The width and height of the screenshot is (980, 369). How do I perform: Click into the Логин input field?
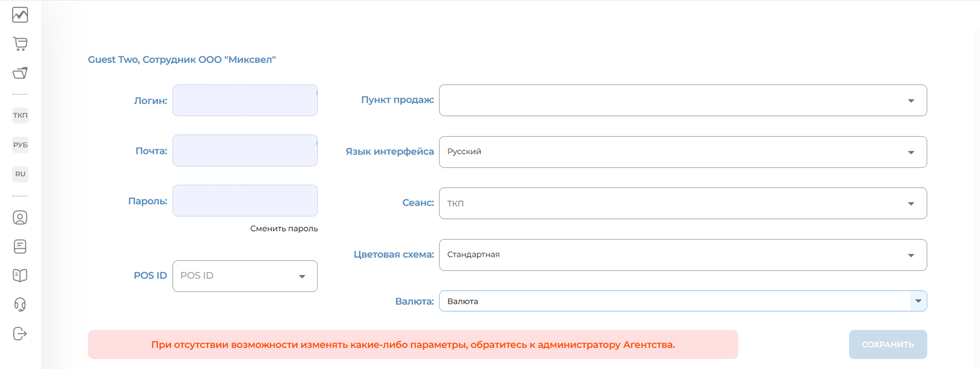coord(245,100)
